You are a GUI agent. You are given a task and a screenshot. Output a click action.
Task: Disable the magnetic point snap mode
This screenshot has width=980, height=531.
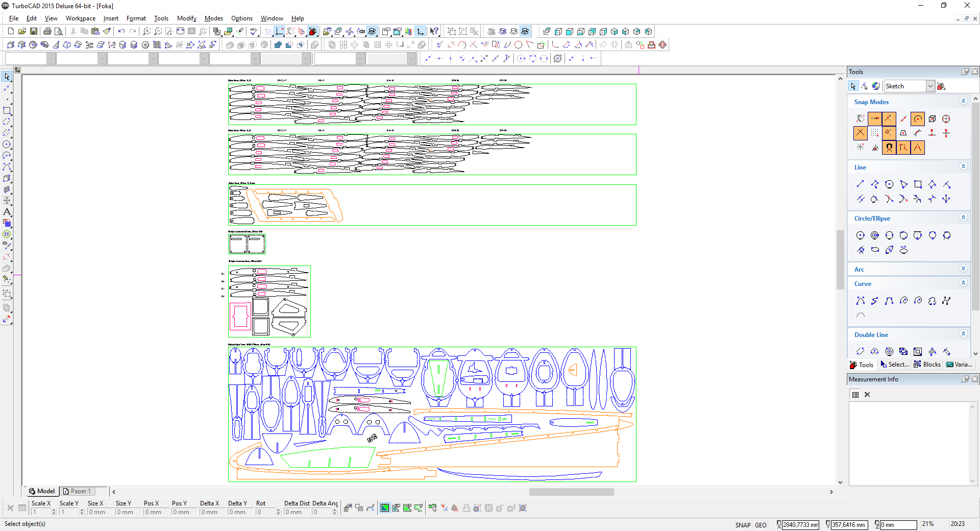889,148
